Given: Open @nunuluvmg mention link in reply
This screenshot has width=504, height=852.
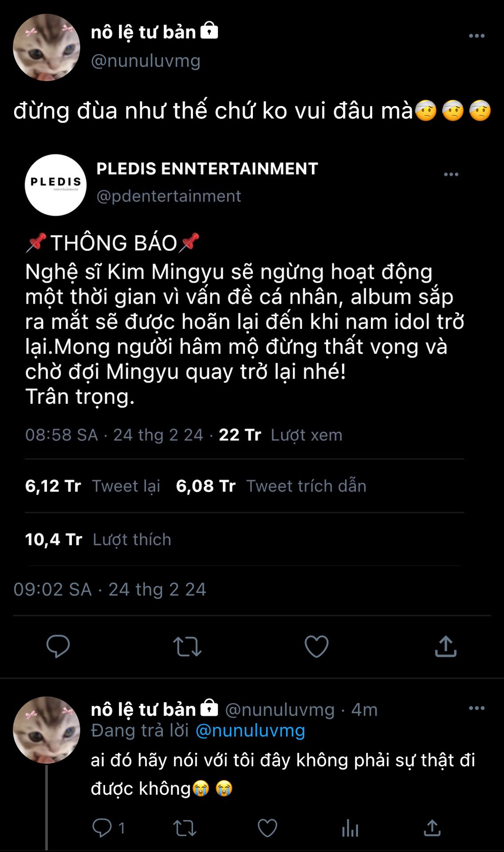Looking at the screenshot, I should point(250,730).
